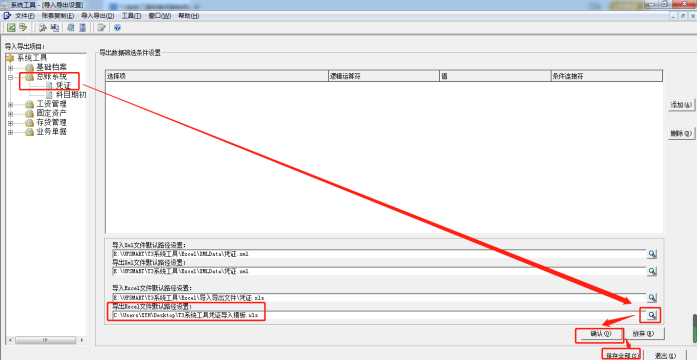Click the 导出Excel文件 default path field
The width and height of the screenshot is (697, 361).
coord(379,315)
